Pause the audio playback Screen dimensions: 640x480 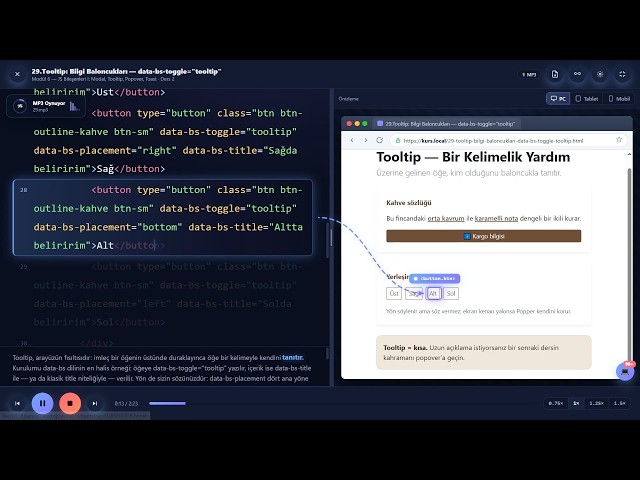tap(42, 403)
